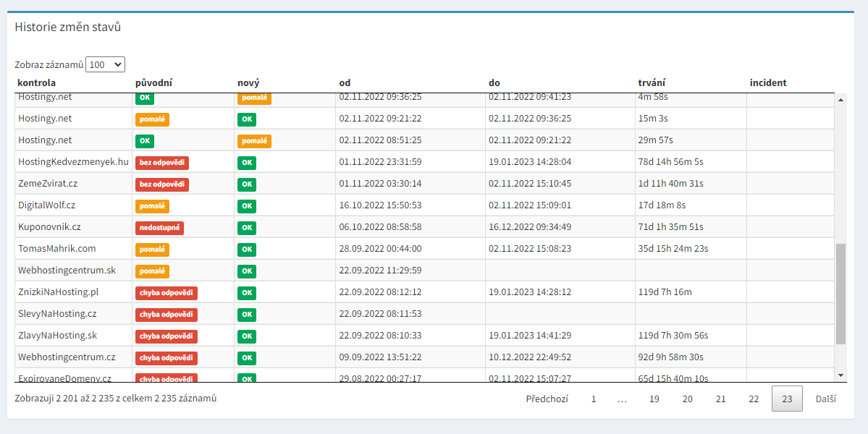Go to pagination page 19
The image size is (868, 434).
click(x=654, y=399)
